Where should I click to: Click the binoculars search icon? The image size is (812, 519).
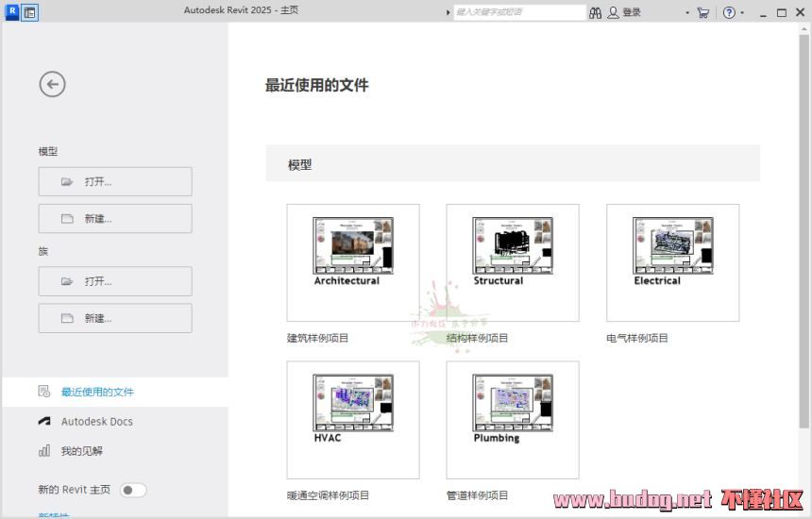click(595, 12)
